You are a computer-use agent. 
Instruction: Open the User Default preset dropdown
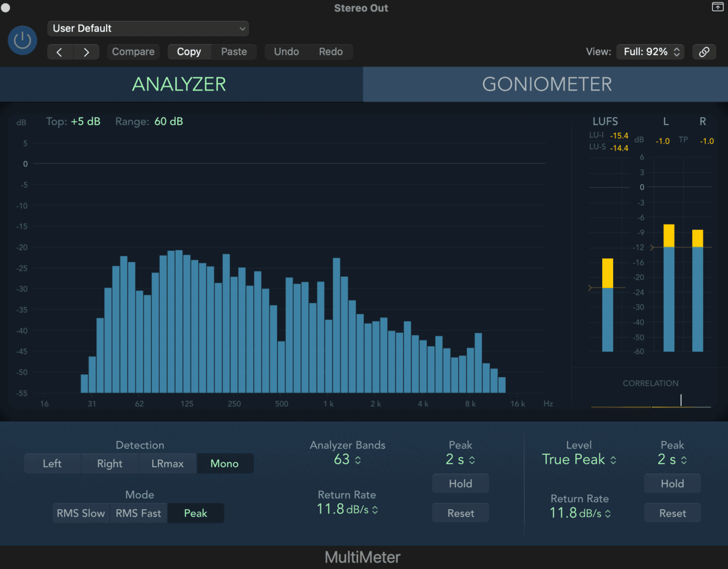tap(148, 28)
